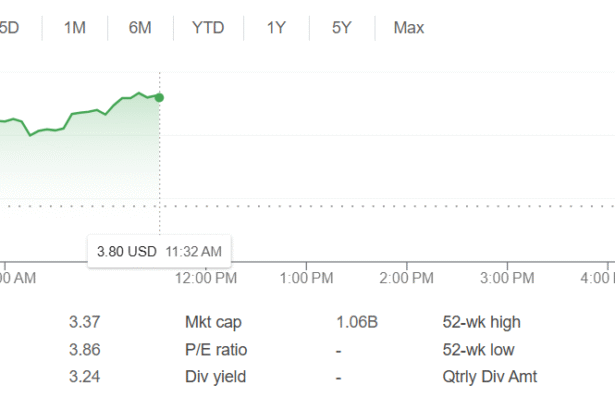Viewport: 615px width, 410px height.
Task: Select the 1Y time range
Action: tap(276, 28)
